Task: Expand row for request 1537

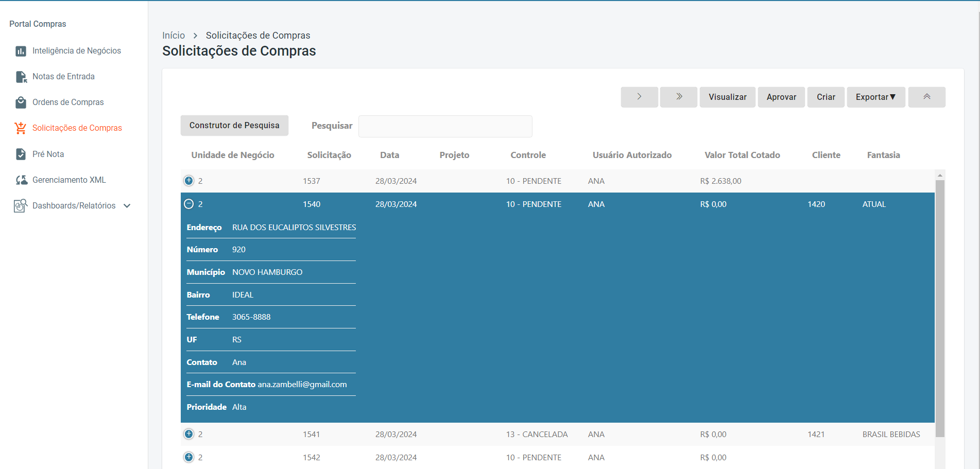Action: tap(189, 181)
